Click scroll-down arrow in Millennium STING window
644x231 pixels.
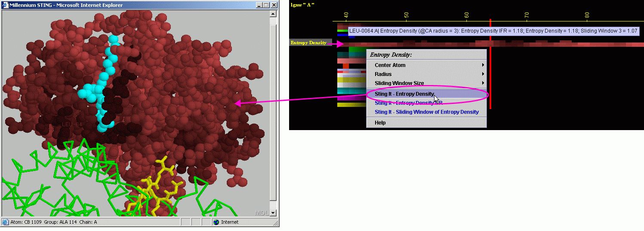point(273,213)
